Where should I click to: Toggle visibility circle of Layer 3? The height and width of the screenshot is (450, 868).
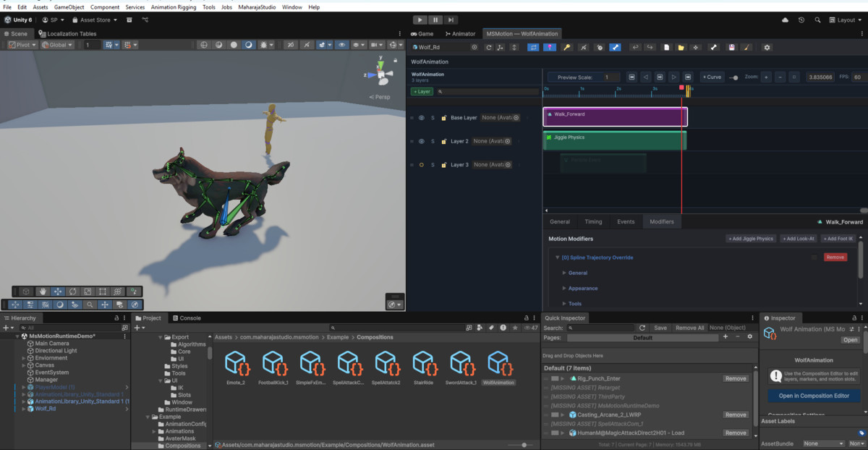(x=421, y=165)
